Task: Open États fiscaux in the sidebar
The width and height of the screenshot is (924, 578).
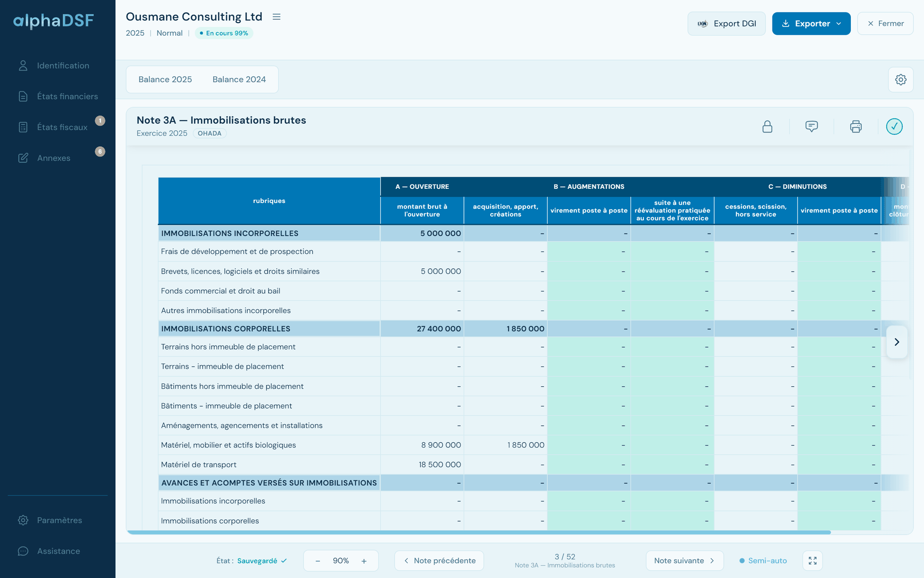Action: pos(58,127)
